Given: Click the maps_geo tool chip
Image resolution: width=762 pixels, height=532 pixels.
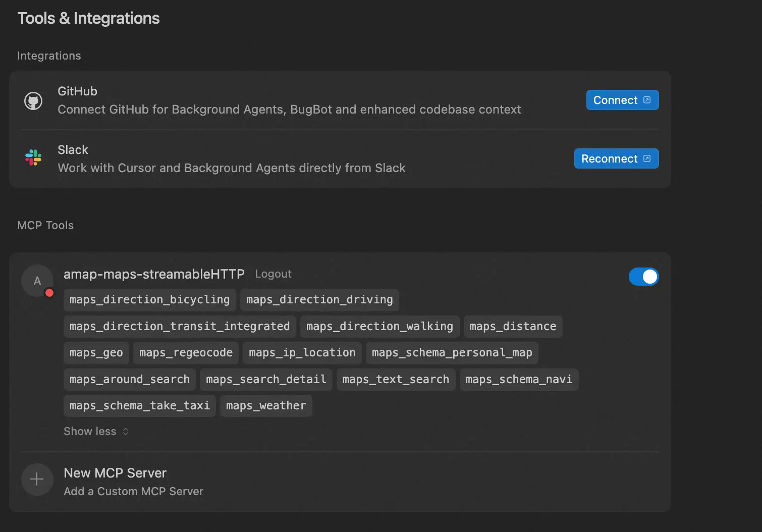Looking at the screenshot, I should coord(96,353).
